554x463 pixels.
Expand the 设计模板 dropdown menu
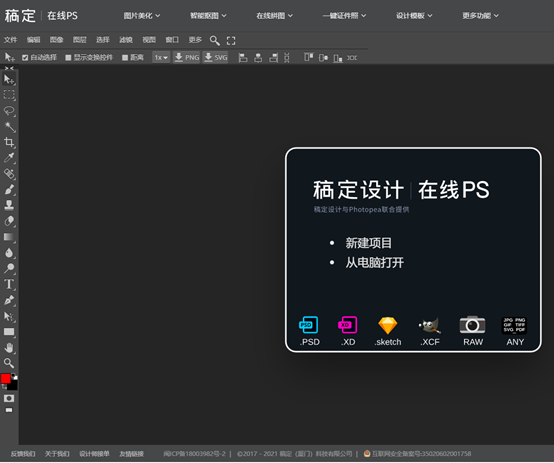pos(414,16)
